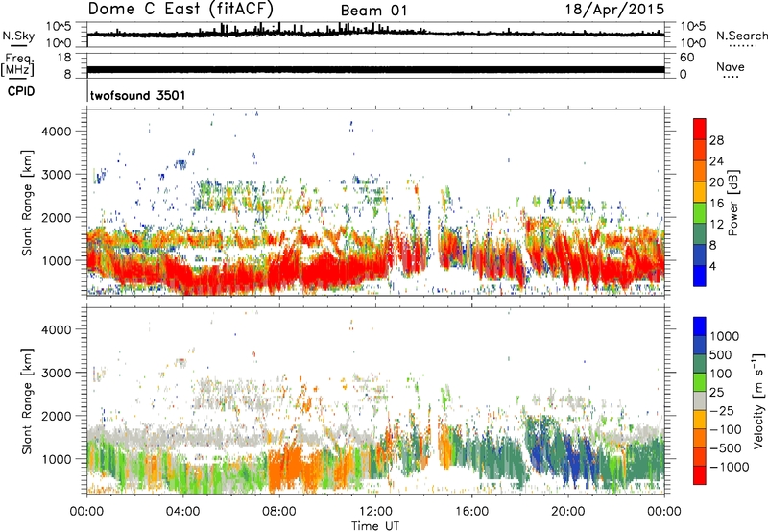Click the '16' tick on Power colorbar
768x532 pixels.
tap(716, 204)
